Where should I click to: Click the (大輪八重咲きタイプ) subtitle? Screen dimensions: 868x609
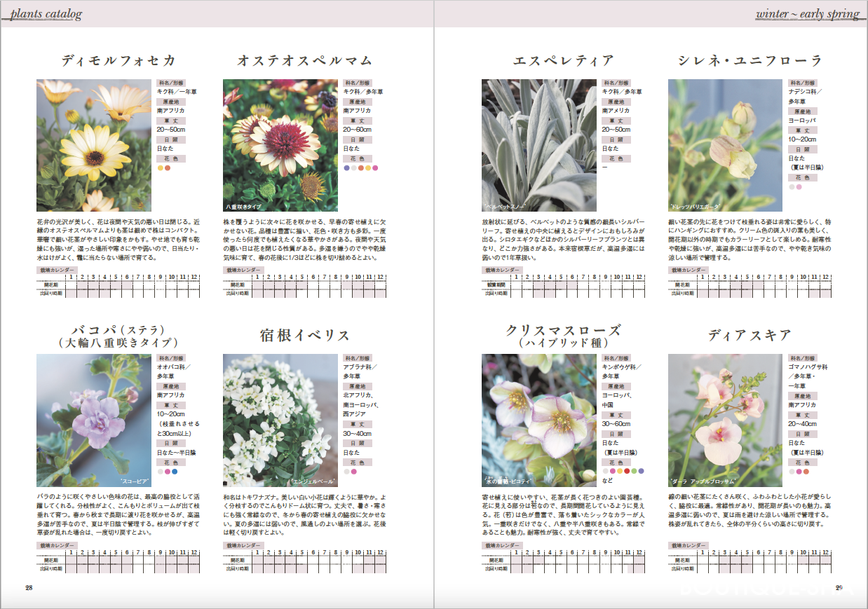coord(118,343)
